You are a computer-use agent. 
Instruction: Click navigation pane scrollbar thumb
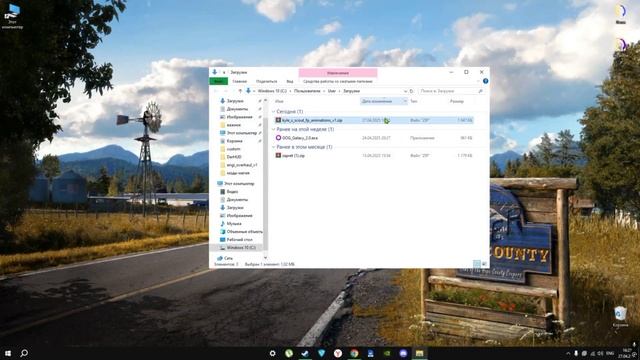(266, 184)
